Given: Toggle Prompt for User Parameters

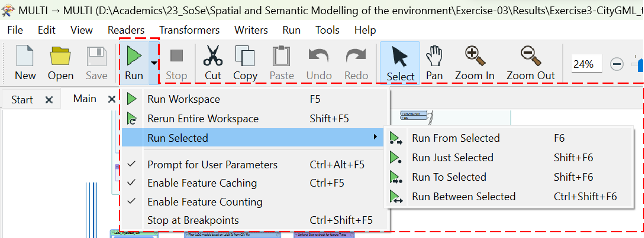Looking at the screenshot, I should [253, 165].
